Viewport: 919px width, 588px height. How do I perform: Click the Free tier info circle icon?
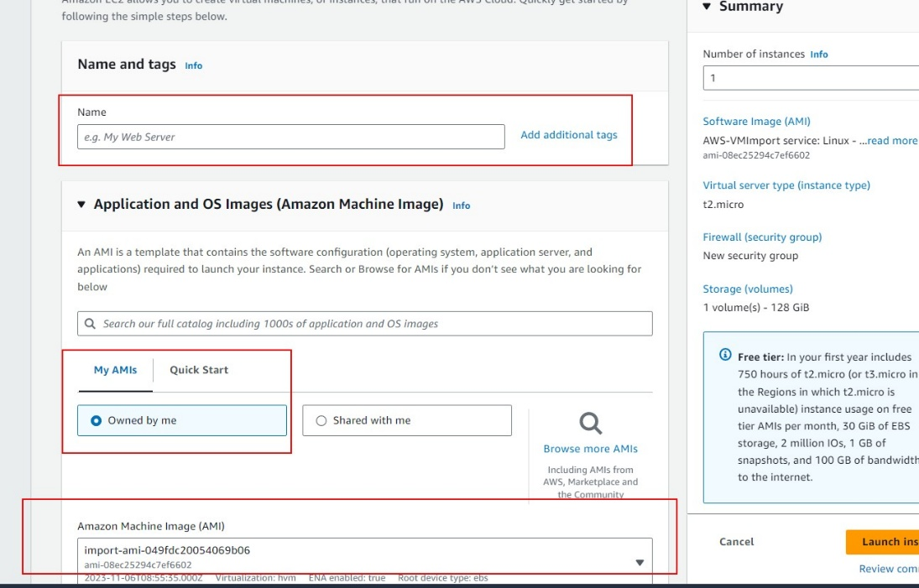726,356
